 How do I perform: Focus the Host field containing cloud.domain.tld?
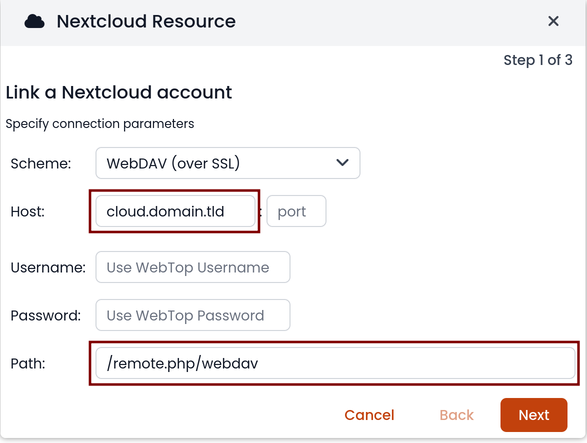coord(175,211)
